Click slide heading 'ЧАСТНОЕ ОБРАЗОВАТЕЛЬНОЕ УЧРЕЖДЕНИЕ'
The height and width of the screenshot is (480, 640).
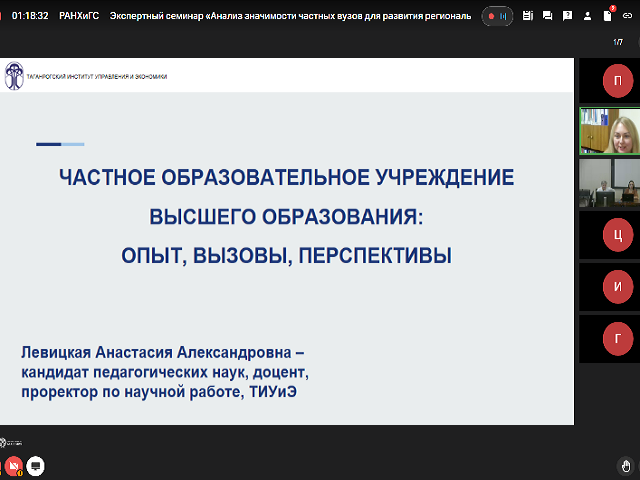point(287,178)
